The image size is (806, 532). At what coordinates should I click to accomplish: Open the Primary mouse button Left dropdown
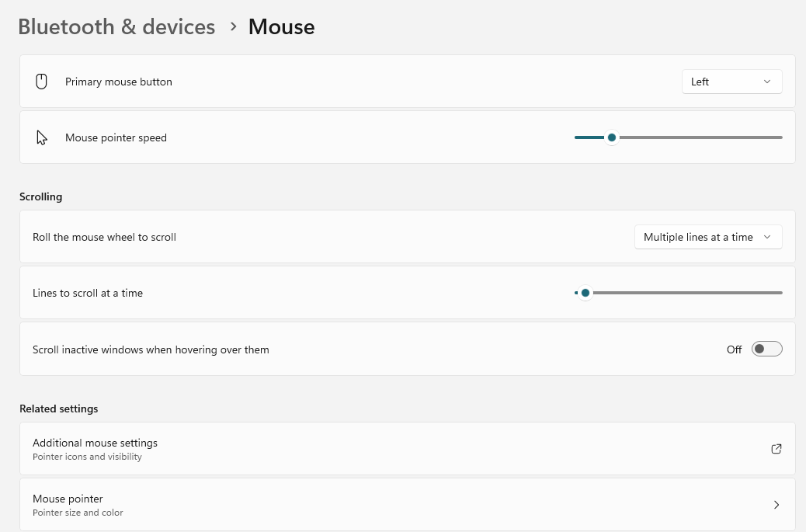(731, 82)
